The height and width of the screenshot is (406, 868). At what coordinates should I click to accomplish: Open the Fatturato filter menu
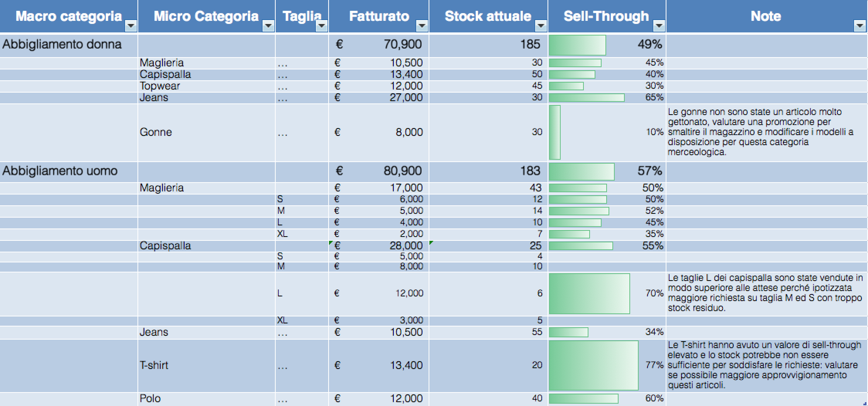tap(422, 26)
